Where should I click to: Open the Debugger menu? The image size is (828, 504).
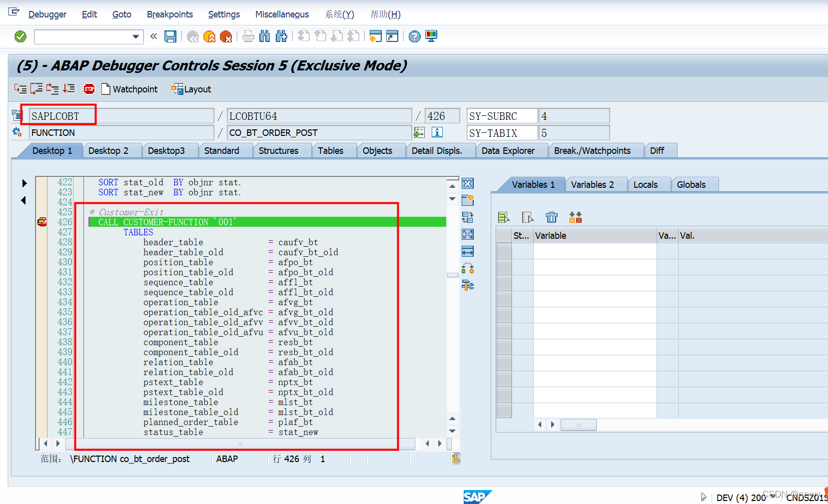[x=47, y=14]
